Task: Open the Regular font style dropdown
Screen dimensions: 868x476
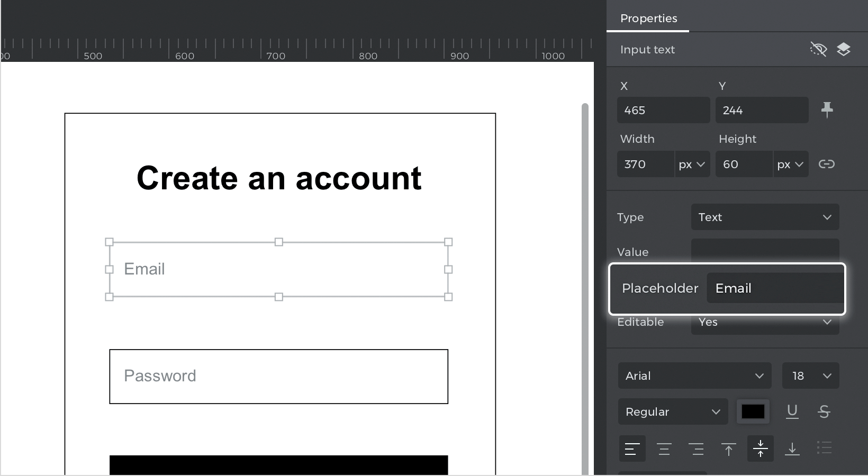Action: point(673,411)
